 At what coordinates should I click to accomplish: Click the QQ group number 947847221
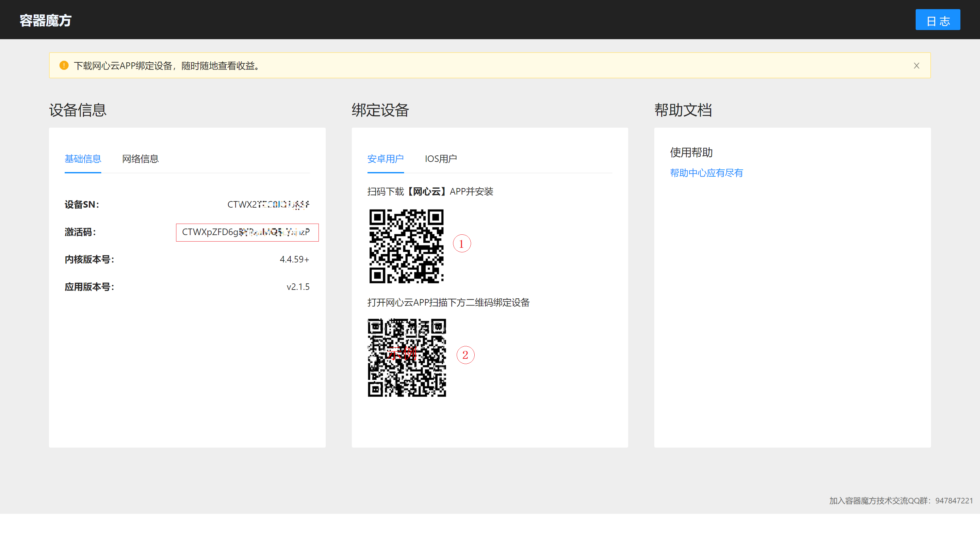pyautogui.click(x=954, y=500)
